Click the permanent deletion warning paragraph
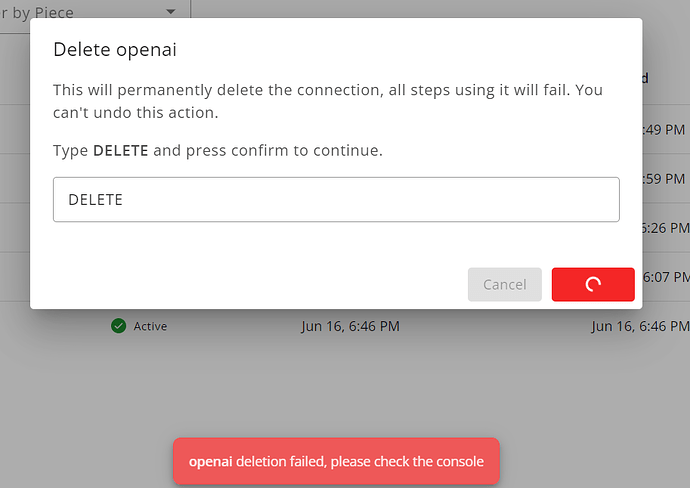This screenshot has height=488, width=690. coord(327,100)
